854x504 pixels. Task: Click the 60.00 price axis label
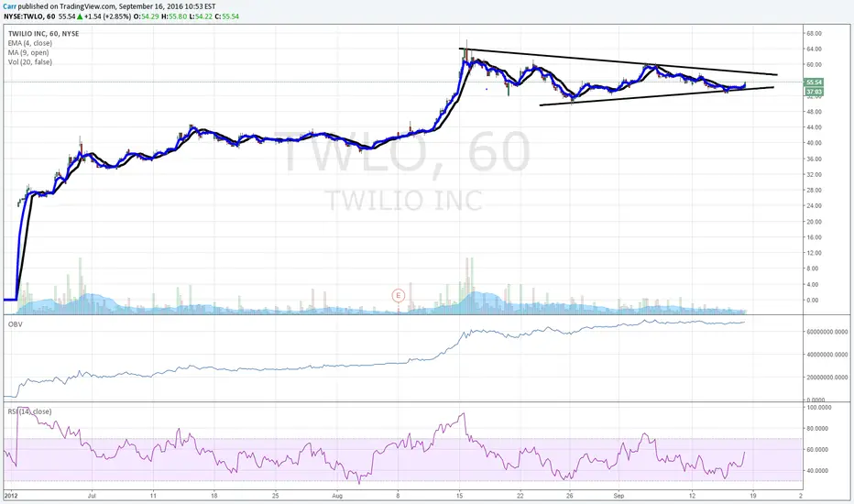pos(814,65)
